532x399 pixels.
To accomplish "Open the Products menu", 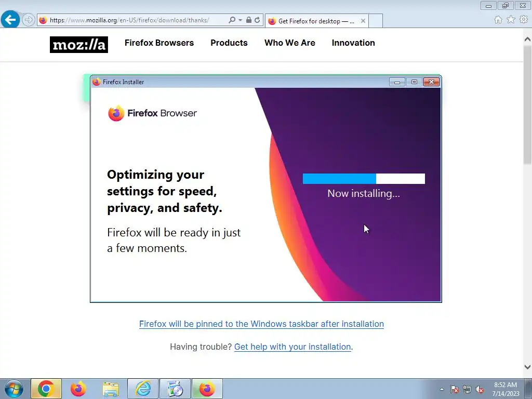I will click(229, 43).
